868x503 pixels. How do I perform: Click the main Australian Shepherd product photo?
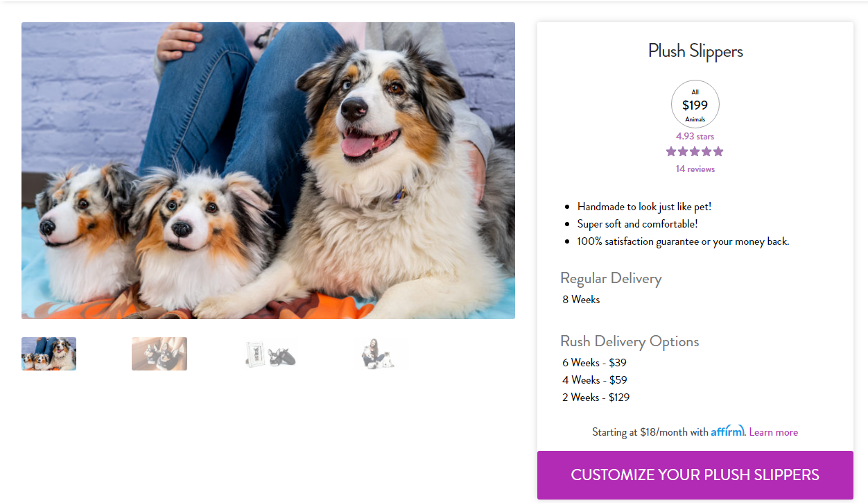click(x=268, y=171)
